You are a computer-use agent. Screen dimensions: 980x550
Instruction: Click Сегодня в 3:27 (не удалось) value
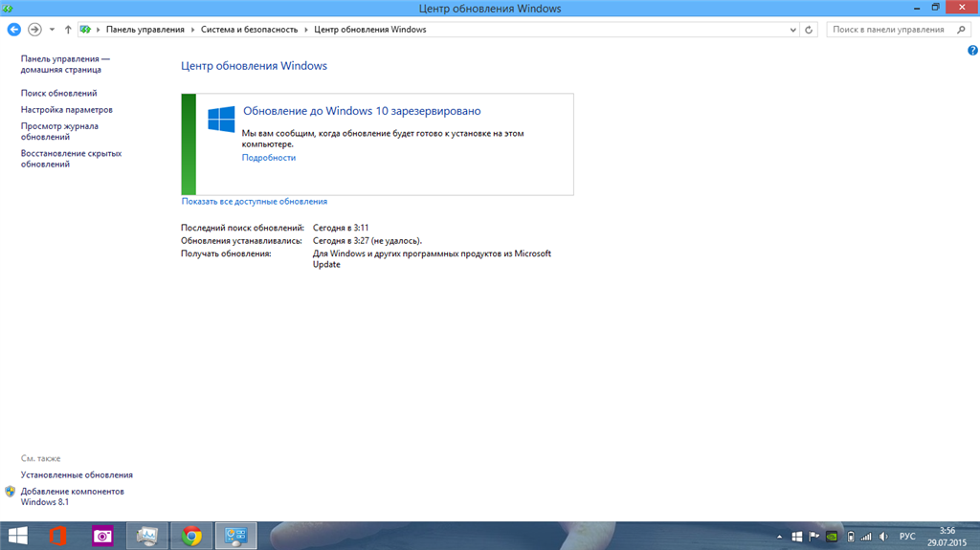coord(367,241)
